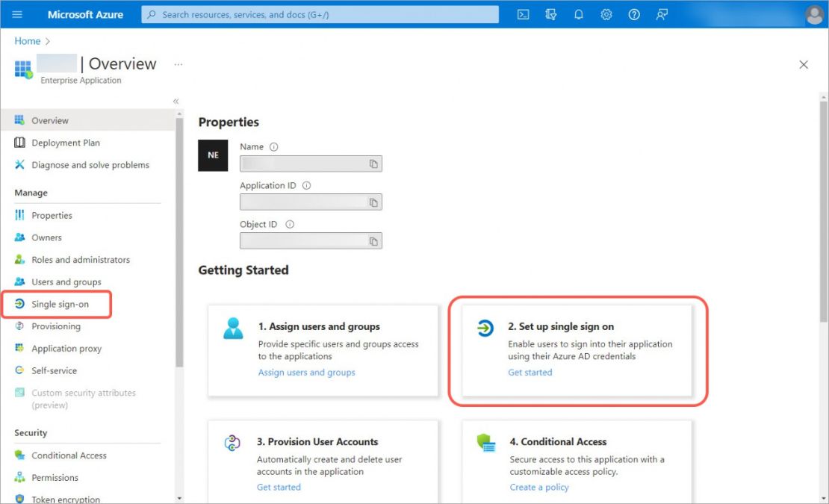Open the feedback icon in header
This screenshot has height=504, width=829.
[662, 15]
